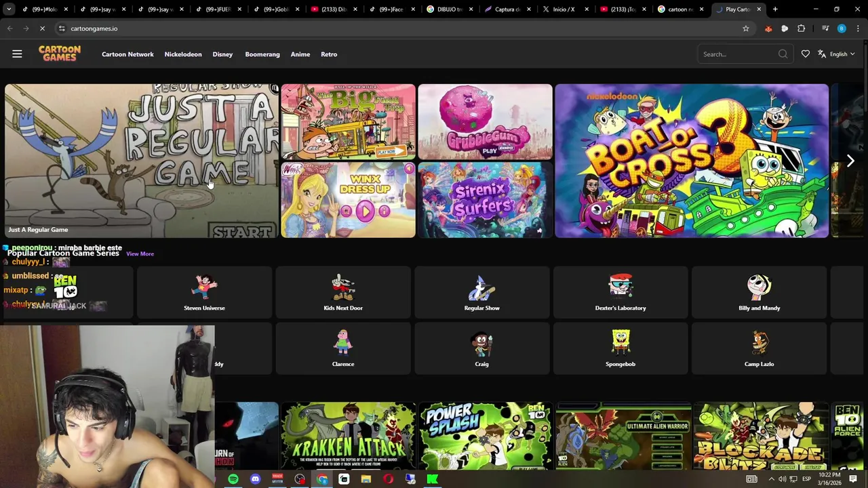Open the Boomerang menu
Image resolution: width=868 pixels, height=488 pixels.
tap(262, 54)
